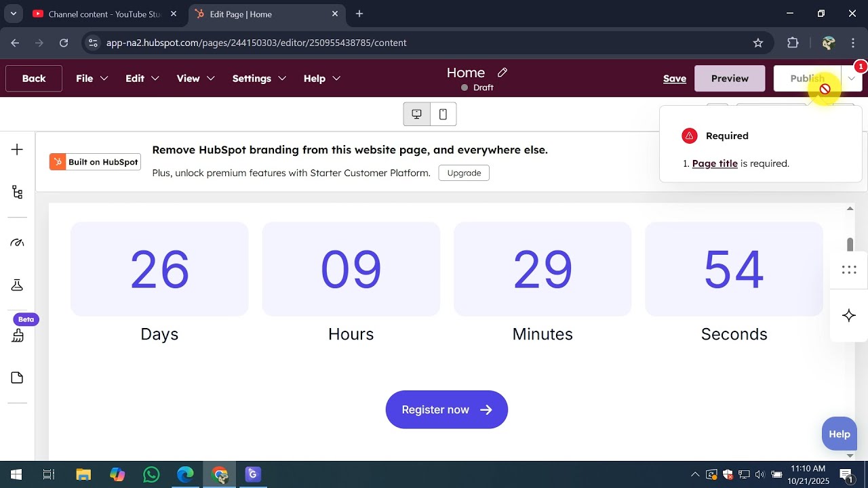The height and width of the screenshot is (488, 868).
Task: Switch to desktop preview view
Action: coord(416,114)
